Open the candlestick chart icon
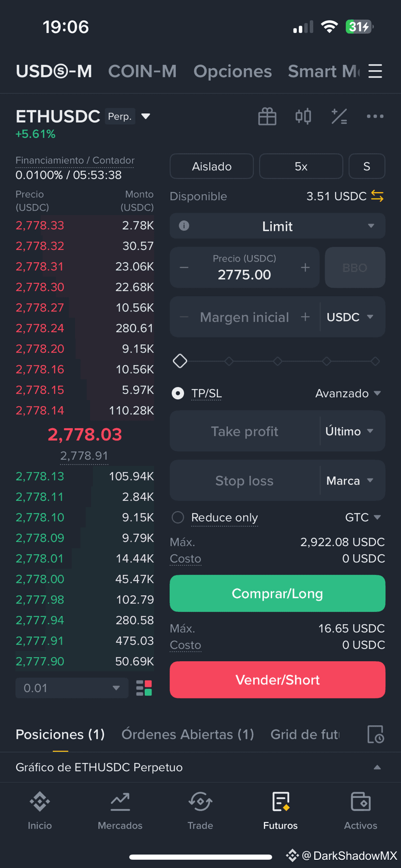Screen dimensions: 401x868 tap(303, 116)
